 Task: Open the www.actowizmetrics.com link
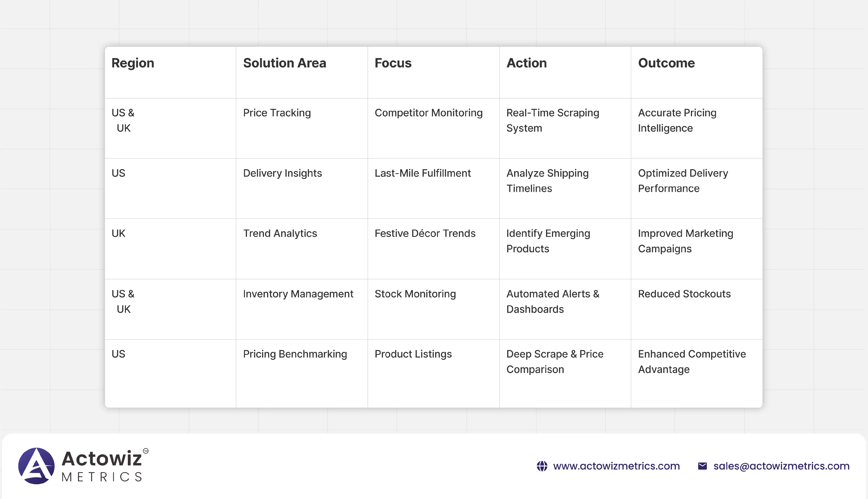click(x=616, y=466)
